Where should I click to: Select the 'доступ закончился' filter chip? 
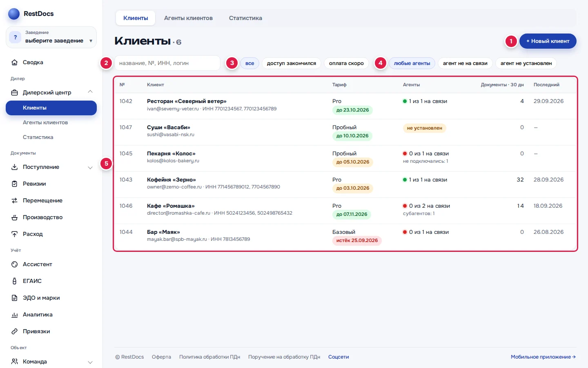pyautogui.click(x=292, y=63)
